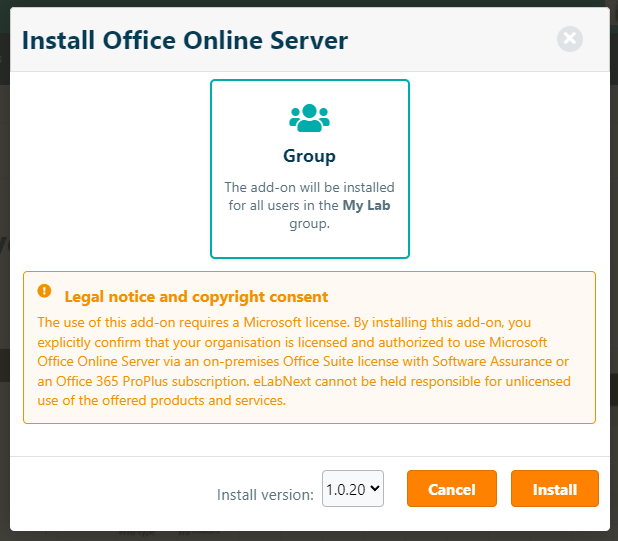Click the Legal notice and copyright consent heading
Image resolution: width=618 pixels, height=541 pixels.
coord(196,297)
